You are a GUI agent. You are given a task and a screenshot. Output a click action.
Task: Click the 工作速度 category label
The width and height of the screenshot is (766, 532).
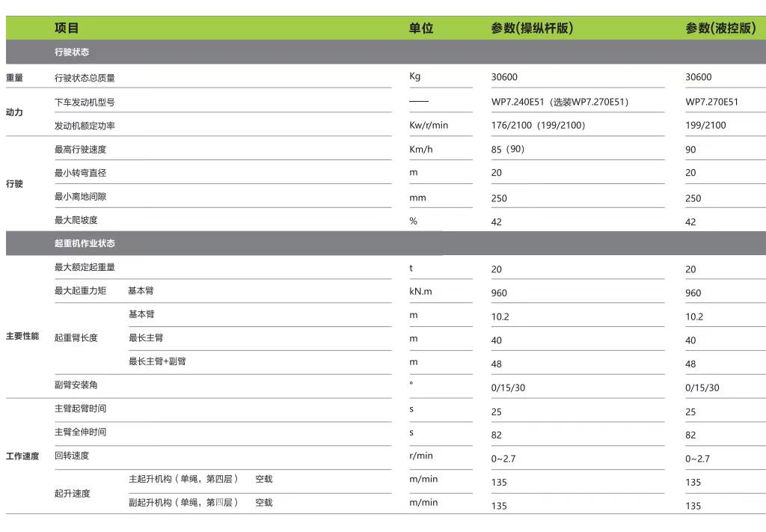click(22, 456)
